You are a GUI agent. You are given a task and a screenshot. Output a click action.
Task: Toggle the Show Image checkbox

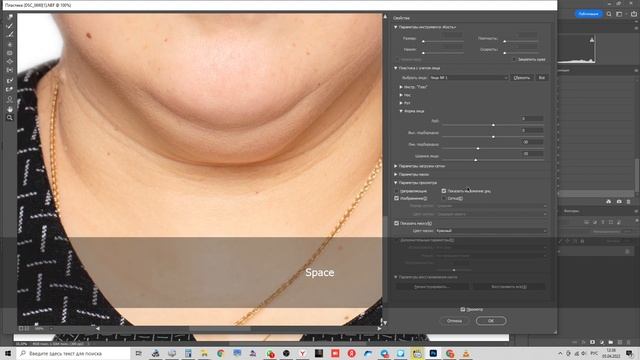click(396, 198)
